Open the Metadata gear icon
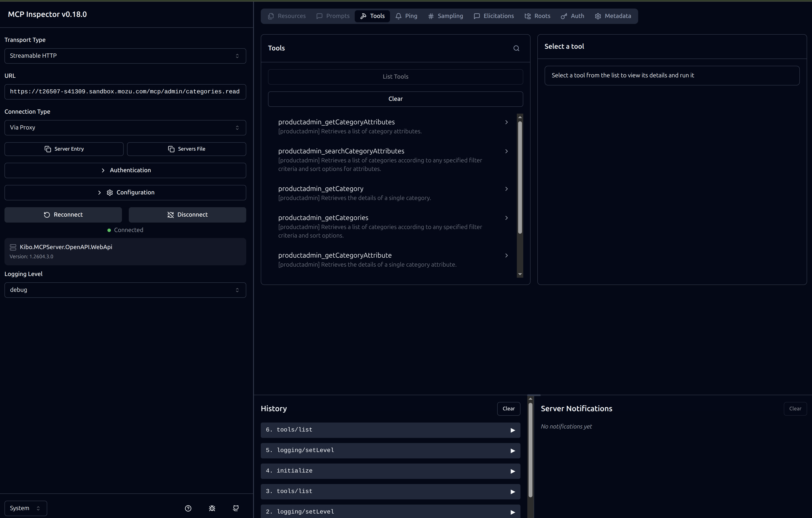Viewport: 812px width, 518px height. [x=599, y=16]
